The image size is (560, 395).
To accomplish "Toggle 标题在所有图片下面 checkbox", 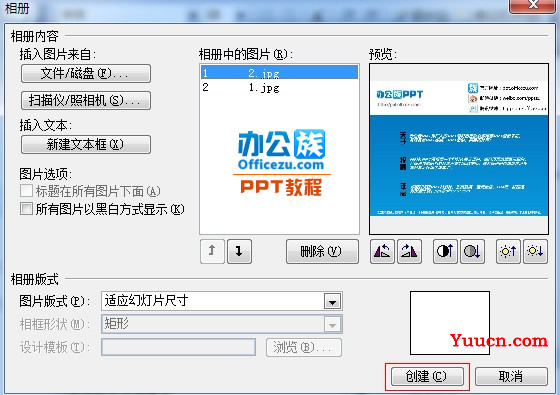I will click(x=26, y=191).
